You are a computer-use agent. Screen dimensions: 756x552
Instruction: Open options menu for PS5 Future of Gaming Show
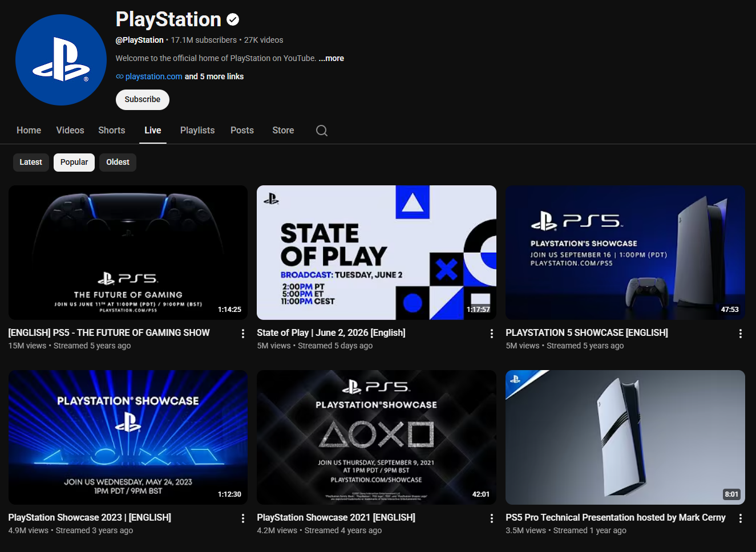click(x=243, y=334)
